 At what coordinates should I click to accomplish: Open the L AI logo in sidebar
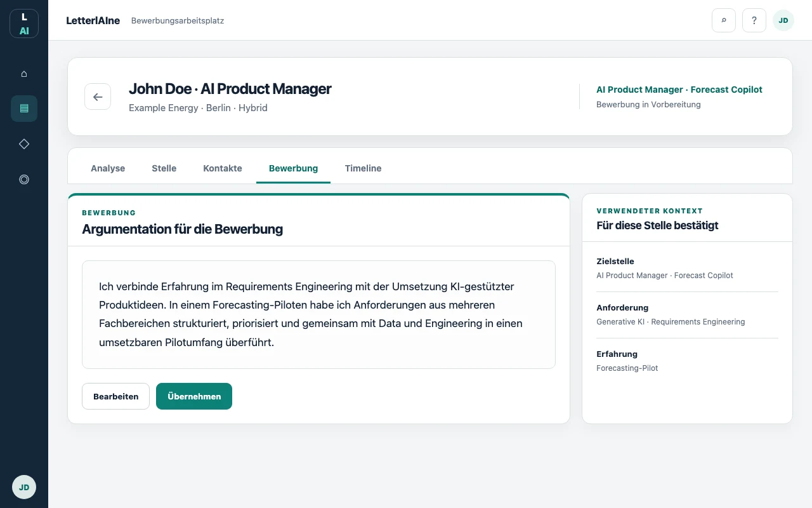pyautogui.click(x=24, y=23)
